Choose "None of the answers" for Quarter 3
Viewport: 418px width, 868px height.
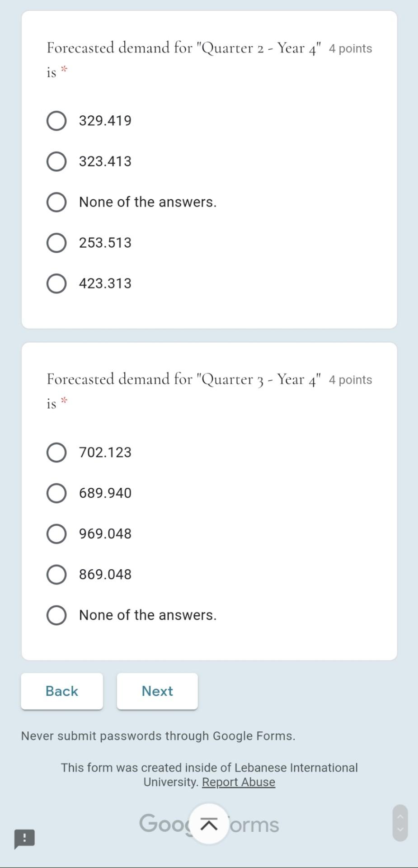[56, 615]
